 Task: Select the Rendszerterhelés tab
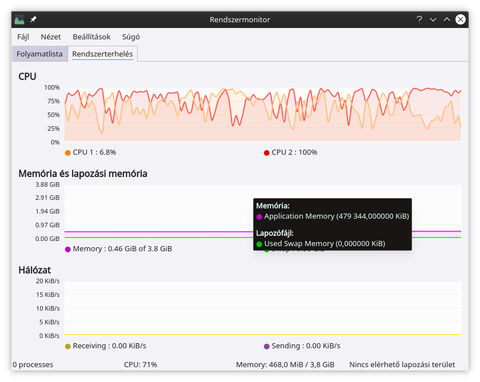point(103,54)
